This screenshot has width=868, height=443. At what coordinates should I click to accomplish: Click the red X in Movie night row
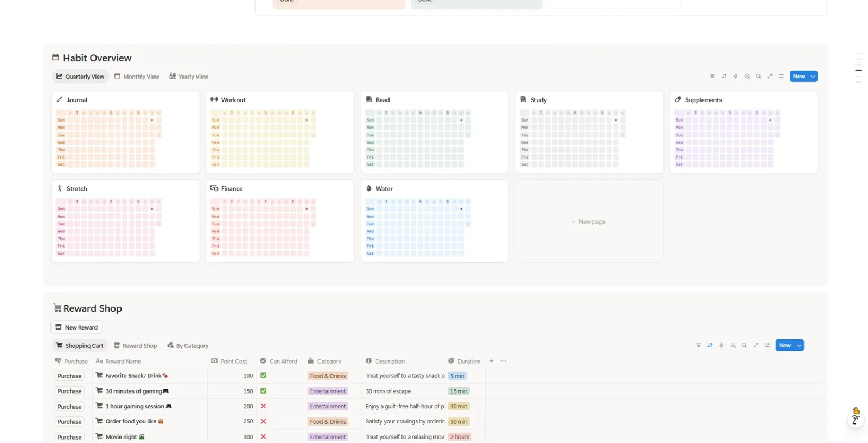coord(263,436)
